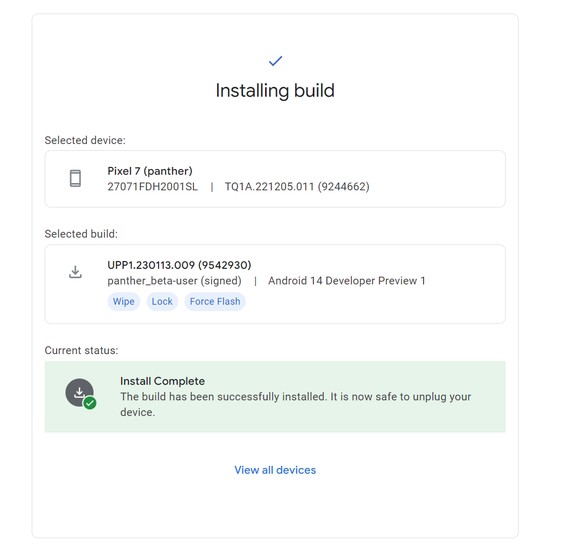Screen dimensions: 568x560
Task: Click the successfully installed message text
Action: 296,404
